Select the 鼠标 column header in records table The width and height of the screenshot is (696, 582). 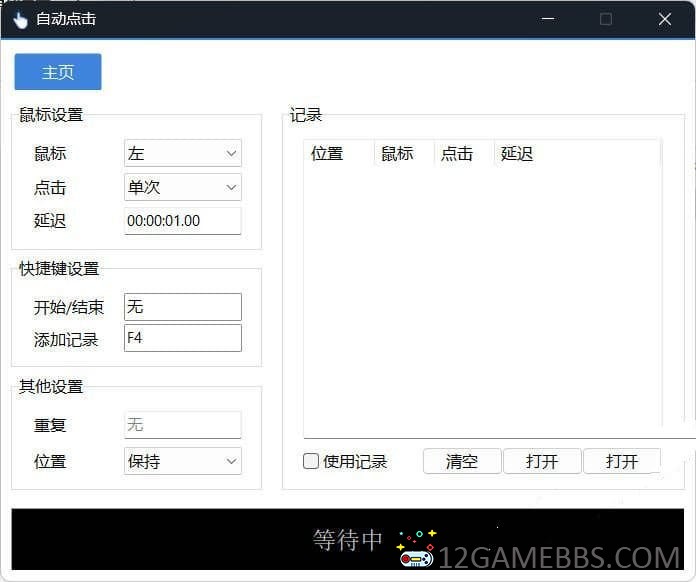(x=397, y=154)
